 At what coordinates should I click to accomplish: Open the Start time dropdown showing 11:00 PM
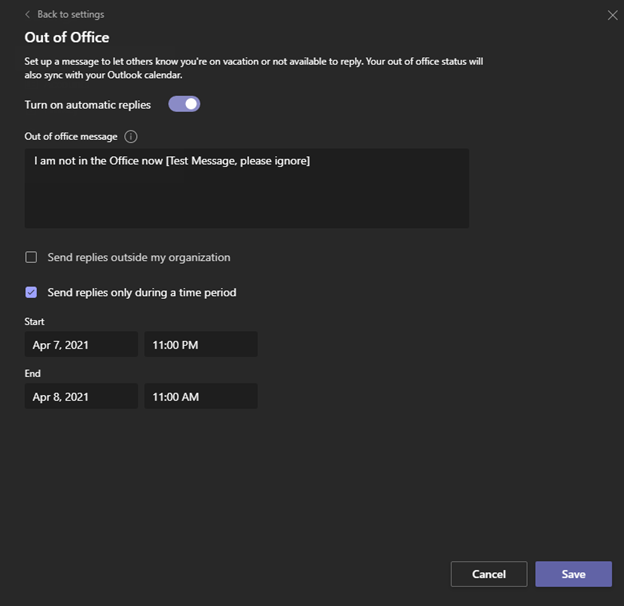coord(200,345)
